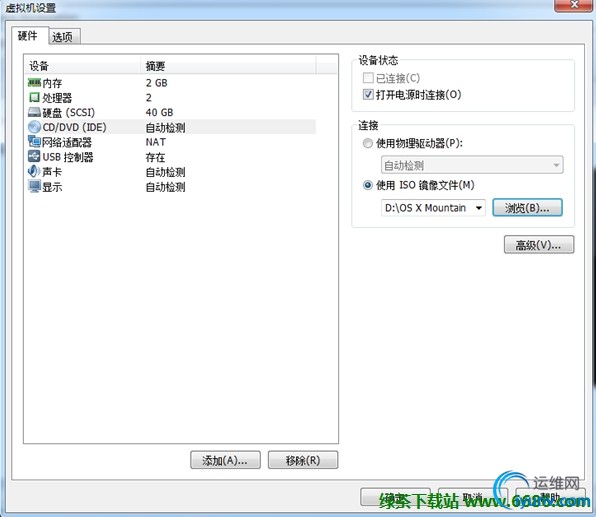Click the 添加(A)... button
The image size is (596, 517).
click(225, 460)
